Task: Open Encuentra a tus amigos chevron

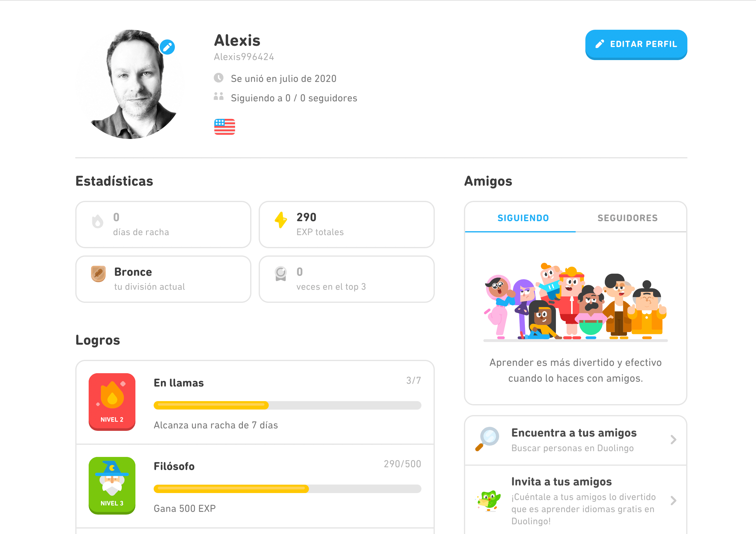Action: [673, 440]
